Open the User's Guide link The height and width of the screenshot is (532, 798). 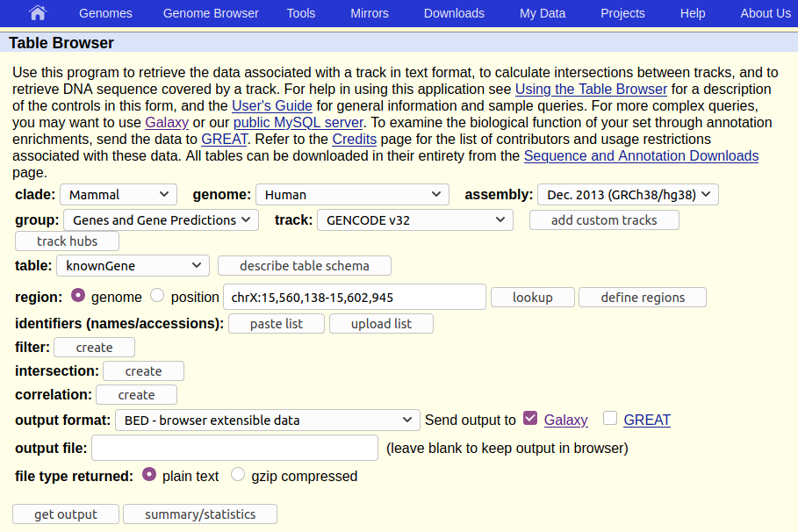coord(272,106)
